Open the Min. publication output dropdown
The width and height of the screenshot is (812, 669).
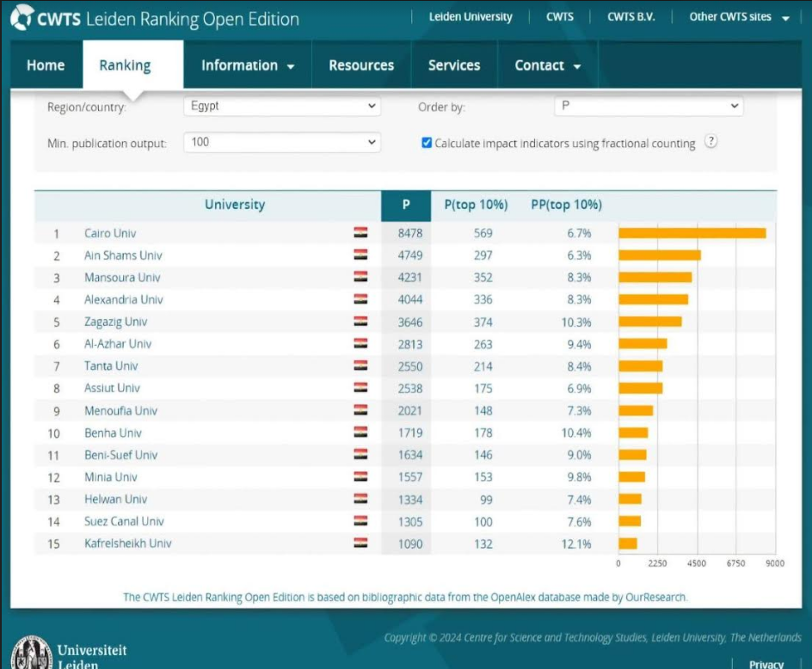pos(281,142)
